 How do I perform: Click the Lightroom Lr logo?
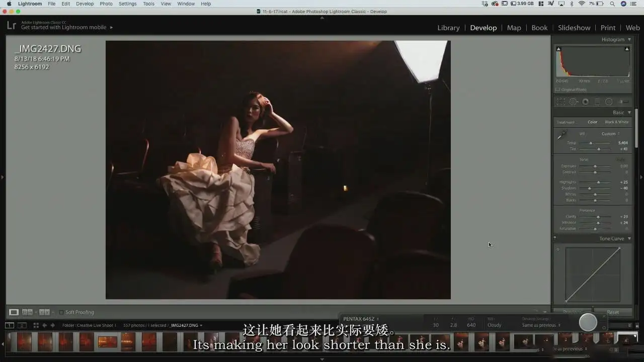[11, 26]
